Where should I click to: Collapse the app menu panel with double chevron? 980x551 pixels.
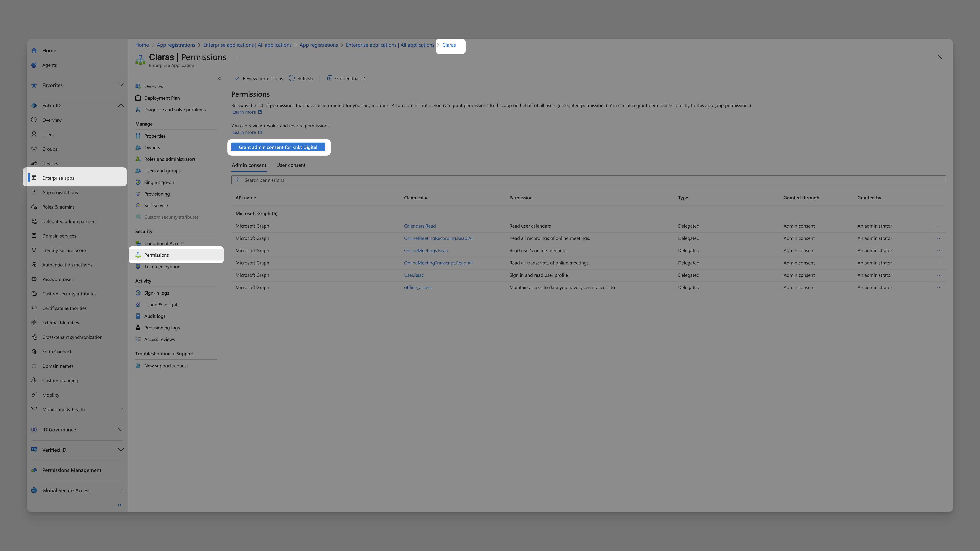pos(219,79)
